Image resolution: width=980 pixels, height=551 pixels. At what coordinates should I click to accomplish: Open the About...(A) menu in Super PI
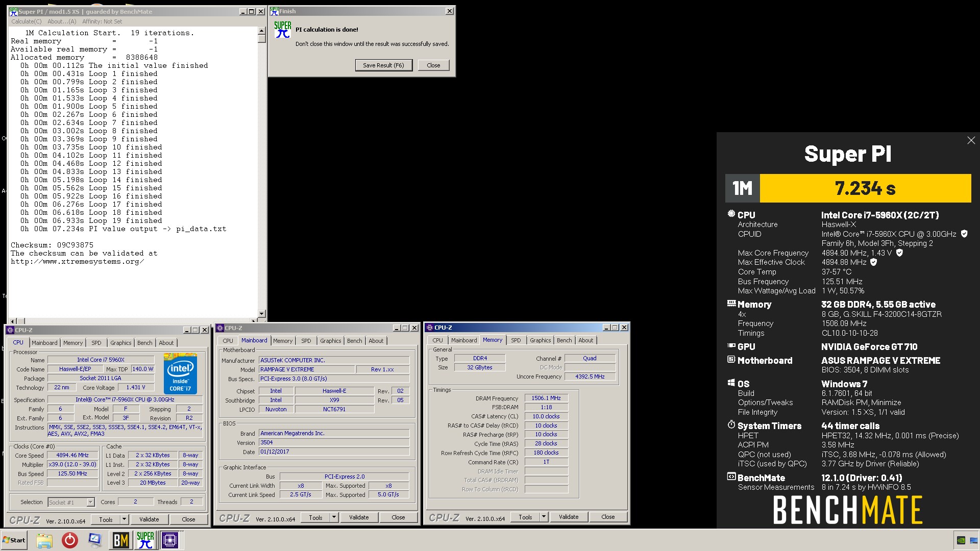62,21
